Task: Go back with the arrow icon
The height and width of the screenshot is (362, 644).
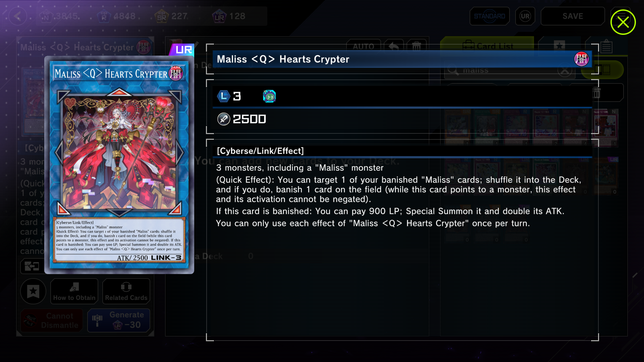Action: (17, 16)
